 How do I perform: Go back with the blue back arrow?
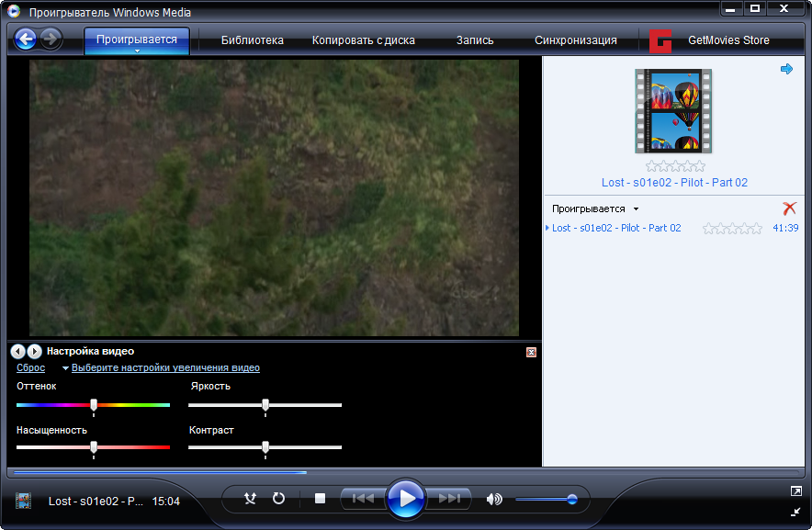[26, 39]
